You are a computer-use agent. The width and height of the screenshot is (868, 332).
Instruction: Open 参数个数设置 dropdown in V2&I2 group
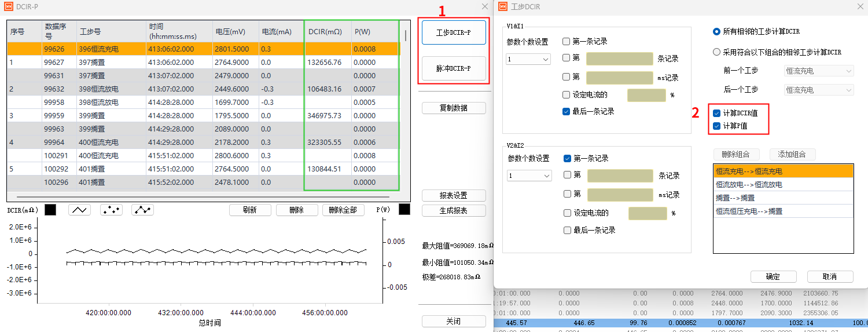click(x=529, y=176)
